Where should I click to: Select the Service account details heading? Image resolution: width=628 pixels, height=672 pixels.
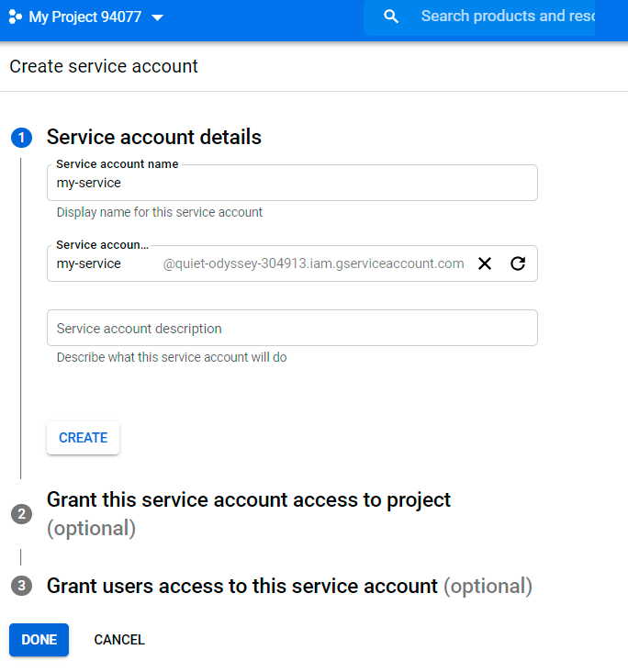tap(154, 137)
